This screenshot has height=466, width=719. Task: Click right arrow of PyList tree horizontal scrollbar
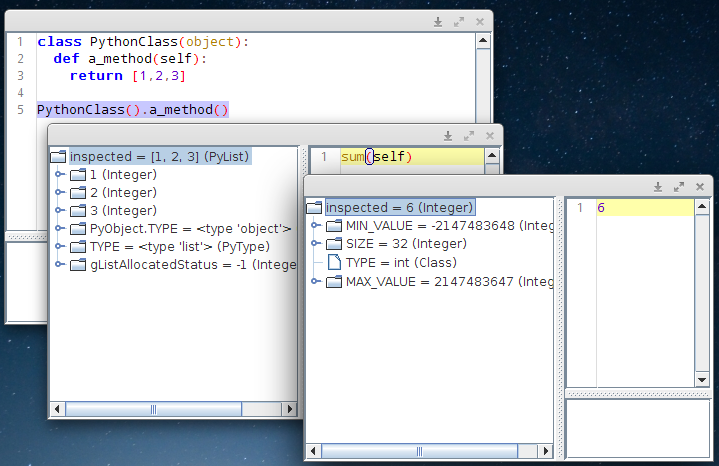point(289,409)
